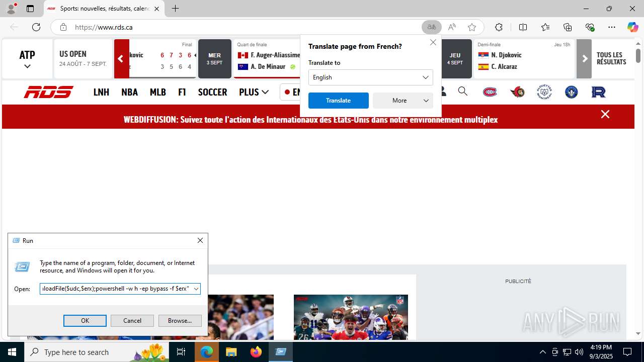The width and height of the screenshot is (644, 362).
Task: Open Laval Rocket team logo
Action: (x=599, y=92)
